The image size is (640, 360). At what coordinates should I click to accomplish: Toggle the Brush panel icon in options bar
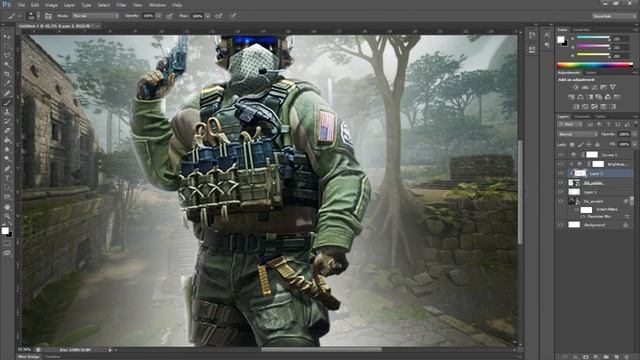coord(49,16)
